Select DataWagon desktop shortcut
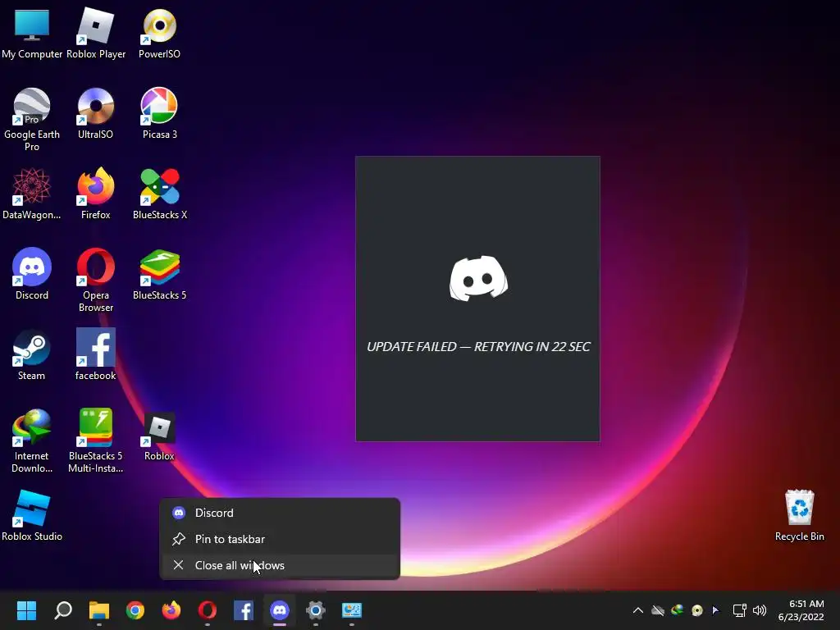 point(32,194)
